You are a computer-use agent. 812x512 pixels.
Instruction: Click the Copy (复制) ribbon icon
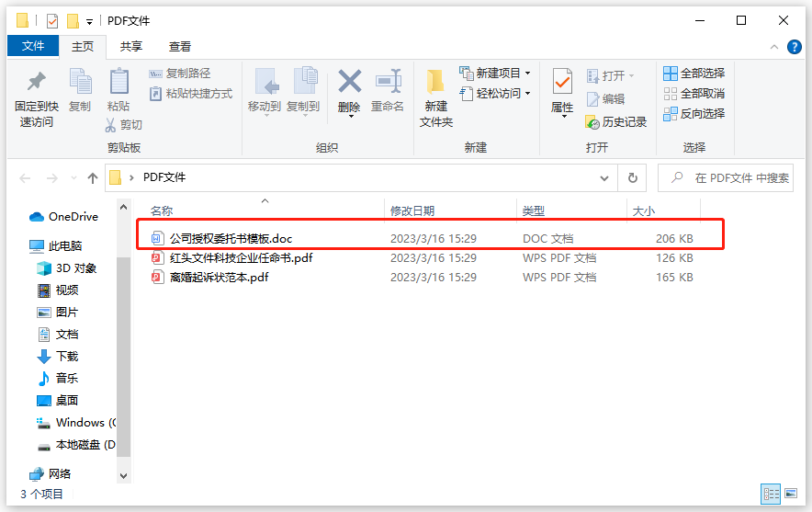pyautogui.click(x=80, y=82)
